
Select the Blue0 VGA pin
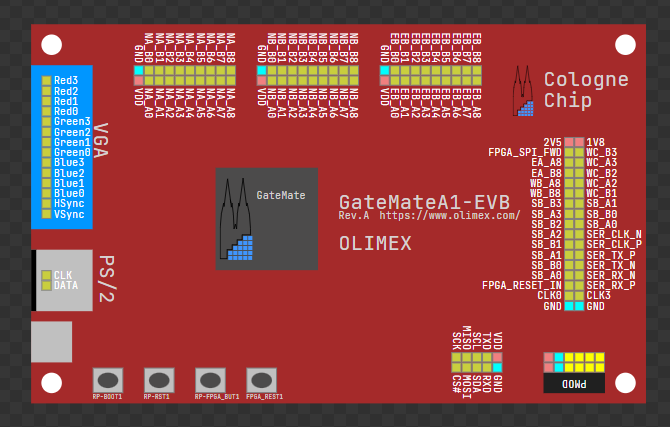pos(47,193)
